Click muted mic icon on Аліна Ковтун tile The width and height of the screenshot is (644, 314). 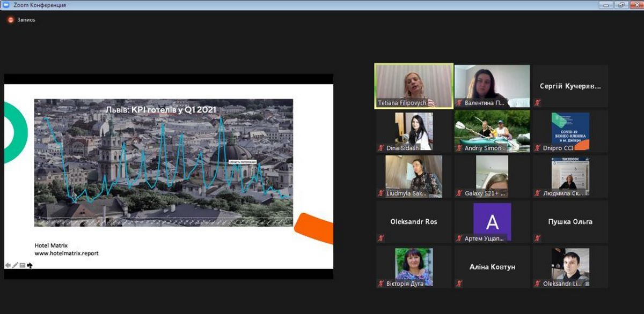point(459,283)
